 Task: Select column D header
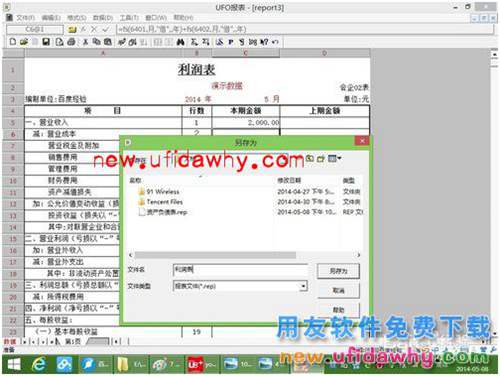[x=324, y=53]
